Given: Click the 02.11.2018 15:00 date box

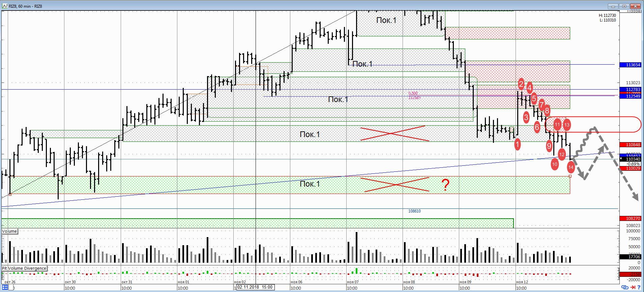Looking at the screenshot, I should (x=255, y=287).
